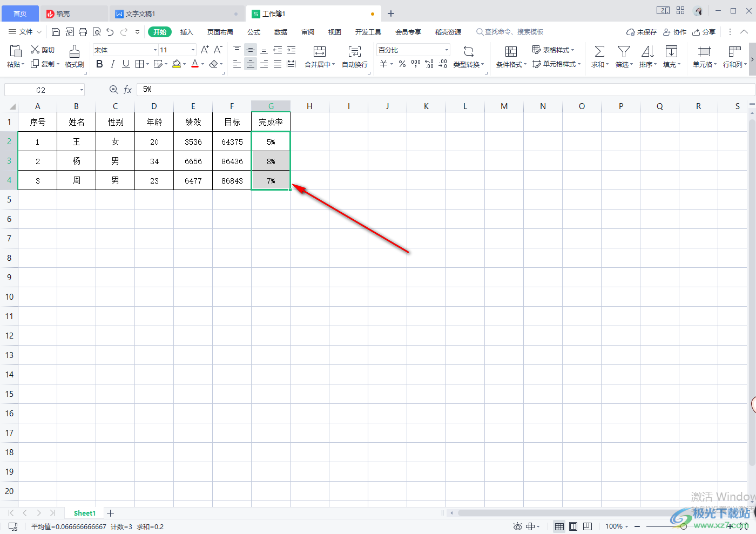The image size is (756, 534).
Task: Toggle bold formatting
Action: pos(99,64)
